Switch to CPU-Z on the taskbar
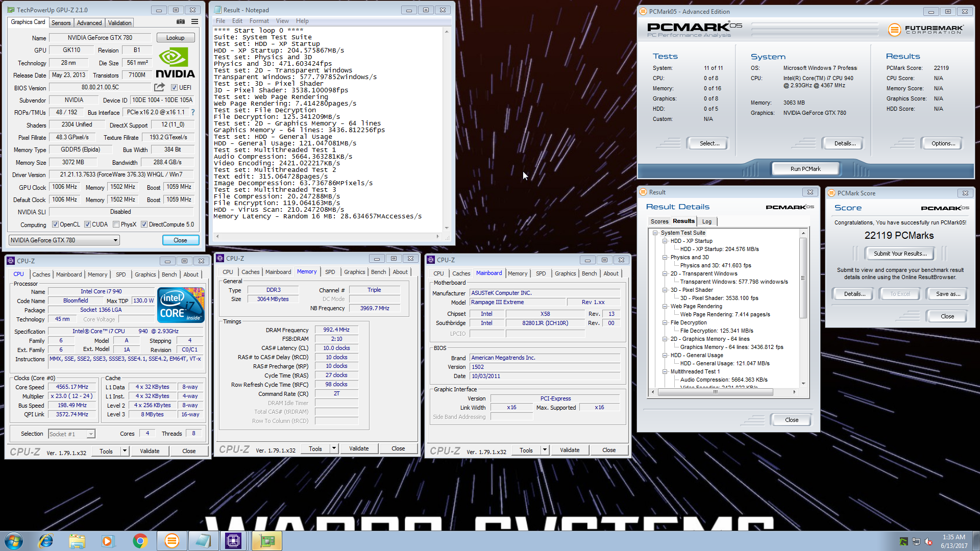 [x=233, y=541]
